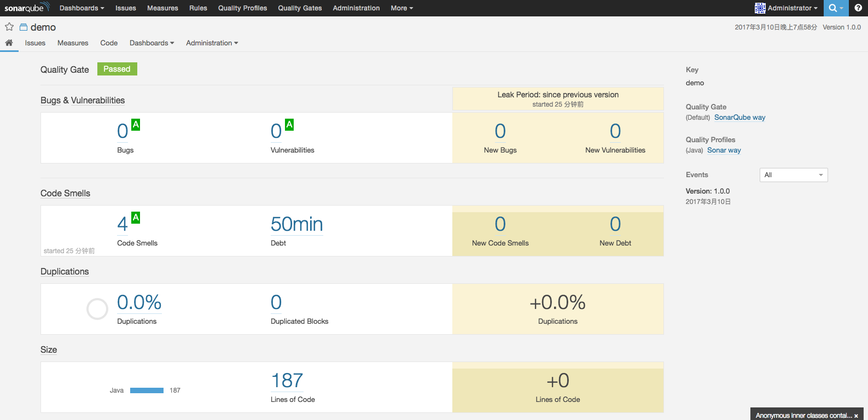Image resolution: width=868 pixels, height=420 pixels.
Task: Click the 4 Code Smells count
Action: 123,224
